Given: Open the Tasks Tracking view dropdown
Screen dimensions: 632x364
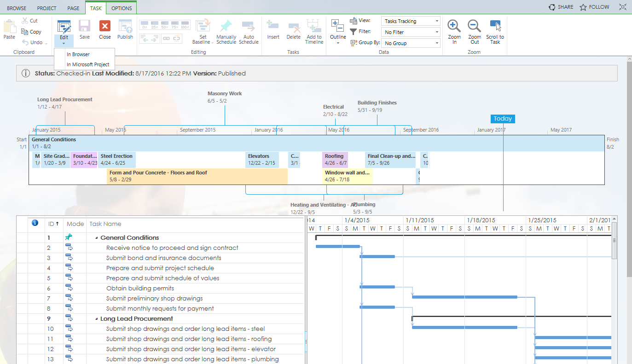Looking at the screenshot, I should [410, 21].
